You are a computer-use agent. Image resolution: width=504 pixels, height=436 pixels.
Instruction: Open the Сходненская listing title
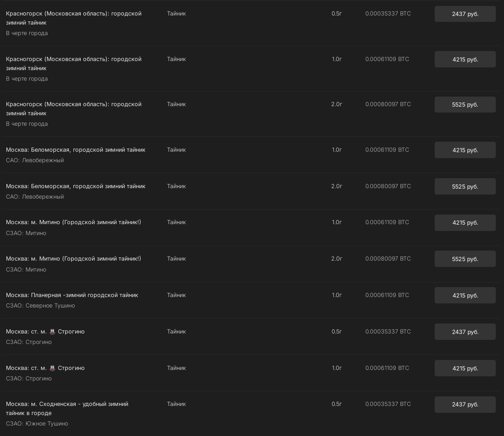[67, 409]
